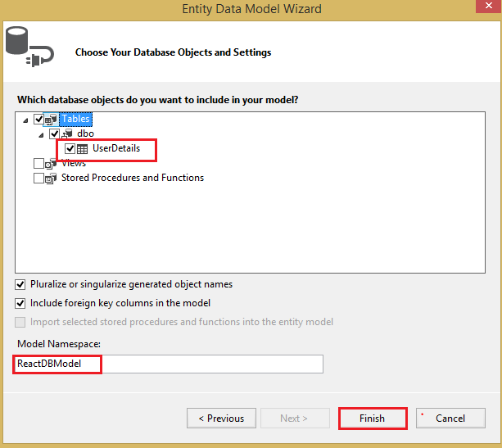This screenshot has height=448, width=502.
Task: Uncheck the dbo schema checkbox
Action: [55, 133]
